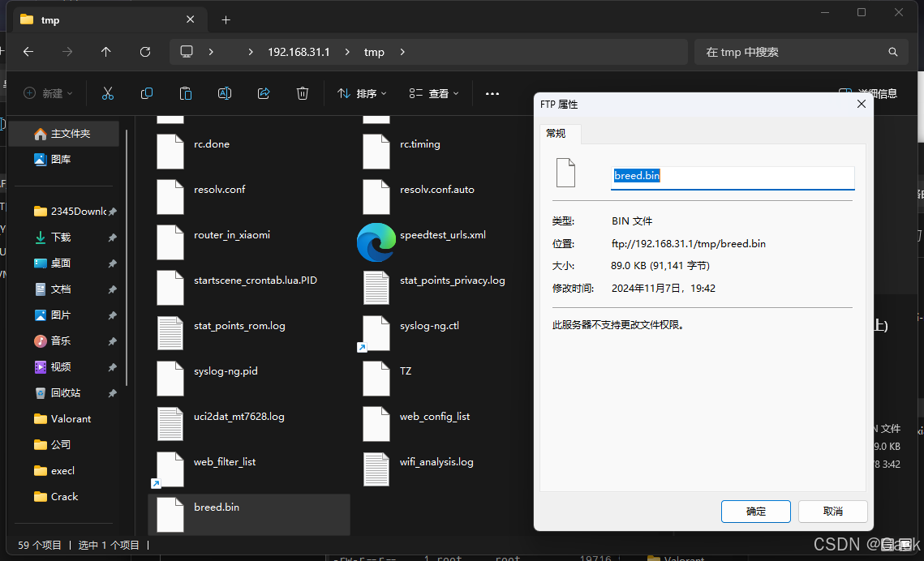Open a new tab with plus button
The height and width of the screenshot is (561, 924).
(226, 20)
